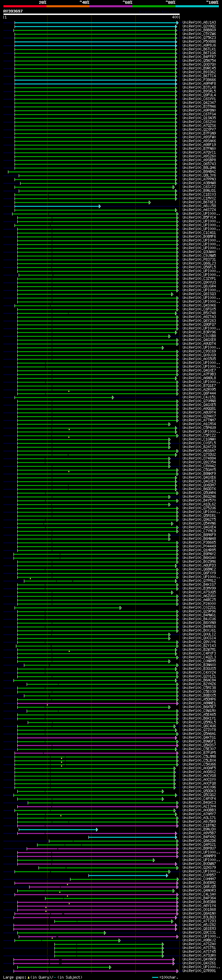Click the UniRef100_C0NRH5 label
222x980 pixels.
pos(199,661)
